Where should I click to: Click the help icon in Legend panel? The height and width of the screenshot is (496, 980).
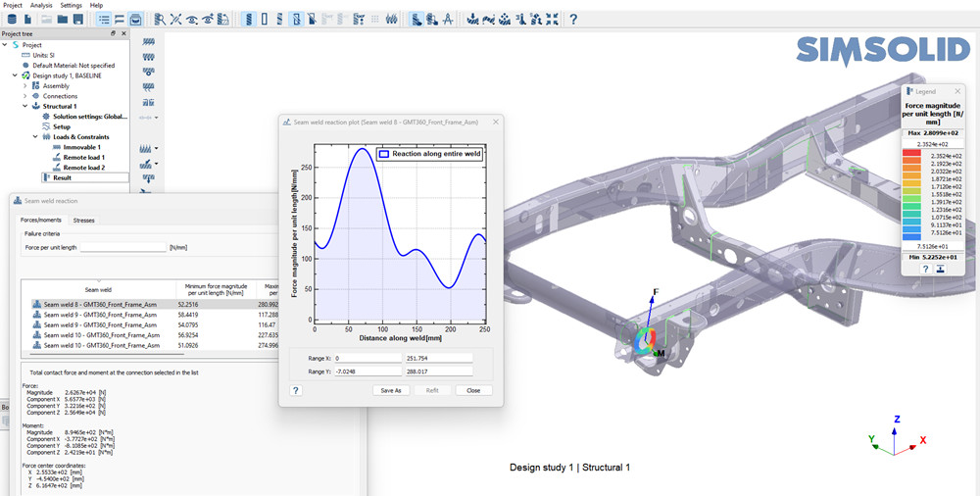925,269
